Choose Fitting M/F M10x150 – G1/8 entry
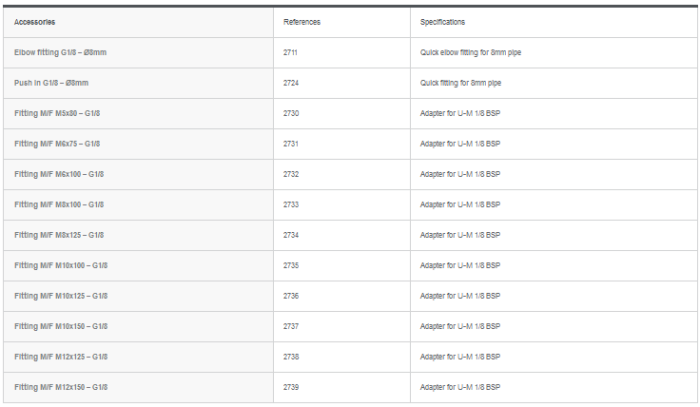This screenshot has width=700, height=407. pyautogui.click(x=61, y=326)
